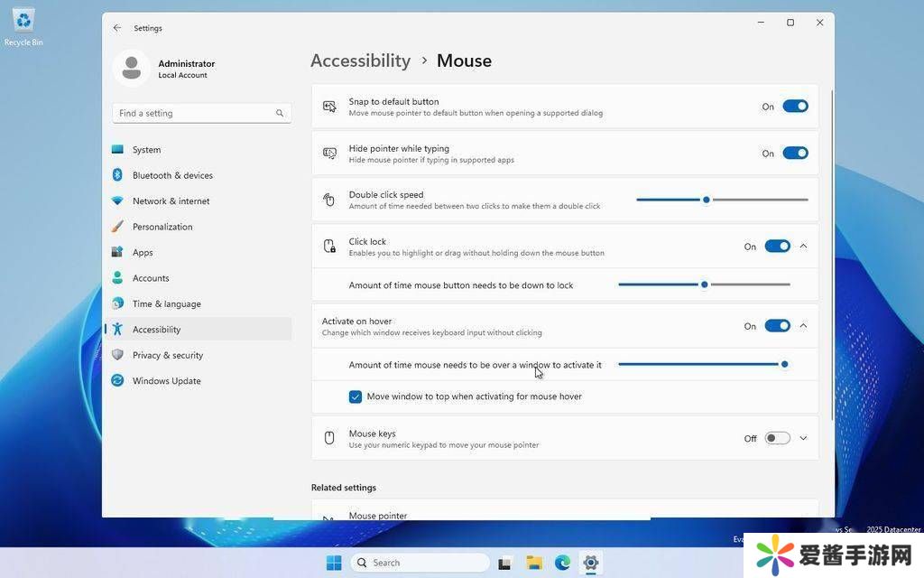
Task: Collapse the Click lock section chevron
Action: (x=803, y=247)
